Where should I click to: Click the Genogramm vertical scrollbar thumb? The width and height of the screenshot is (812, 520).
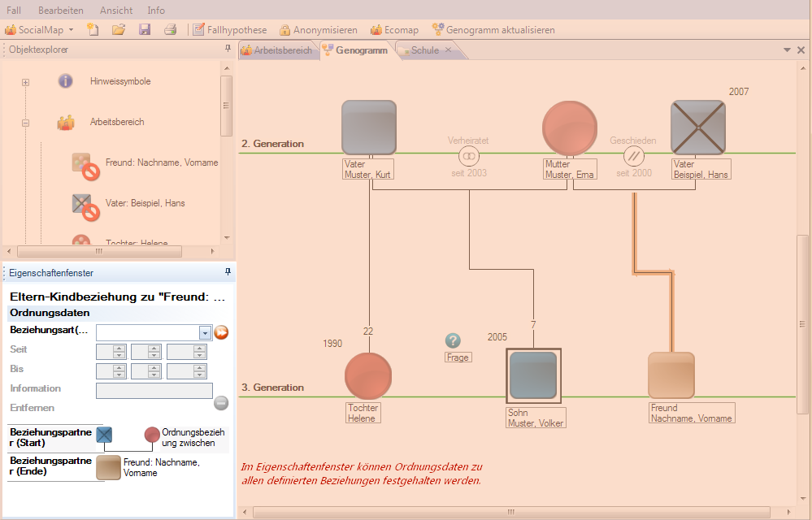pyautogui.click(x=802, y=324)
